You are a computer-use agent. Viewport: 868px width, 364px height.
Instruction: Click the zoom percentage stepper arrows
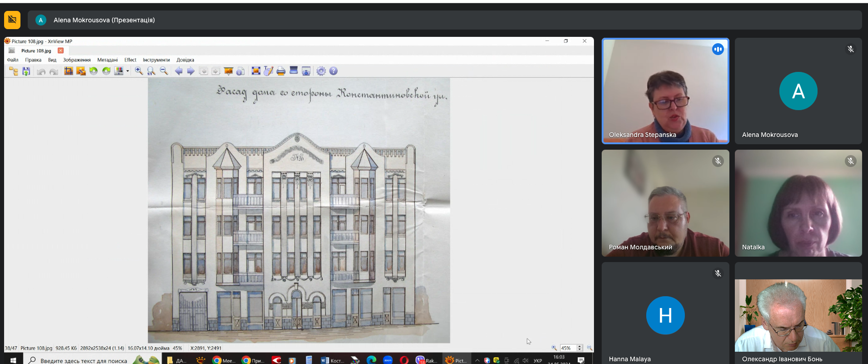pyautogui.click(x=579, y=348)
